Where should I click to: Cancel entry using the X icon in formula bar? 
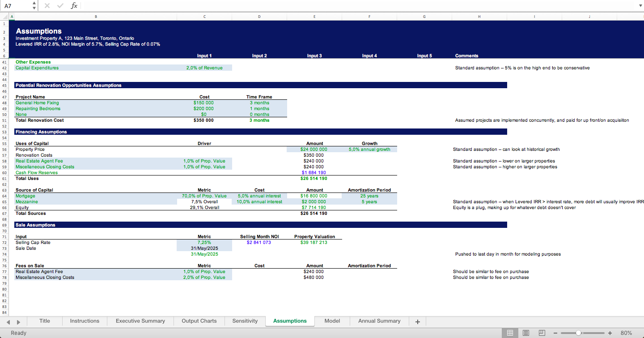pyautogui.click(x=47, y=5)
